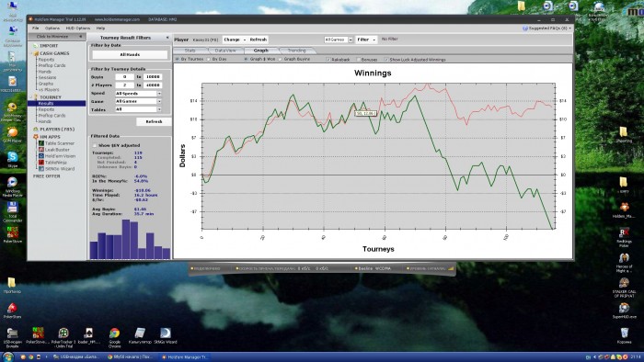Collapse the CASH GAMES tree node
The image size is (644, 362).
(x=30, y=53)
